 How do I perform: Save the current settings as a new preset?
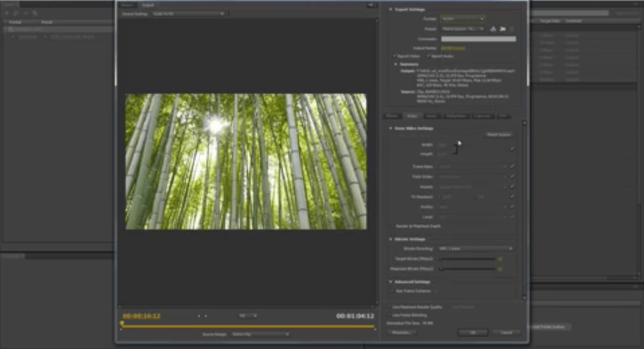pyautogui.click(x=493, y=29)
